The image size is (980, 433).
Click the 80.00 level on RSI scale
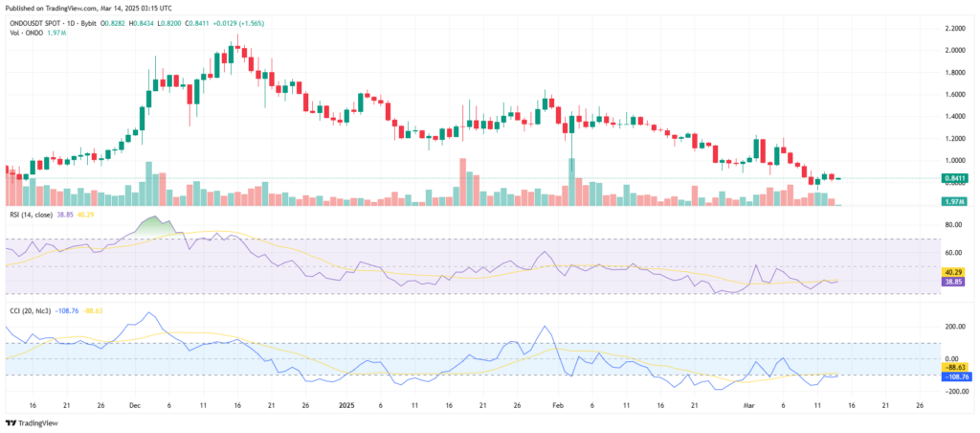click(951, 225)
